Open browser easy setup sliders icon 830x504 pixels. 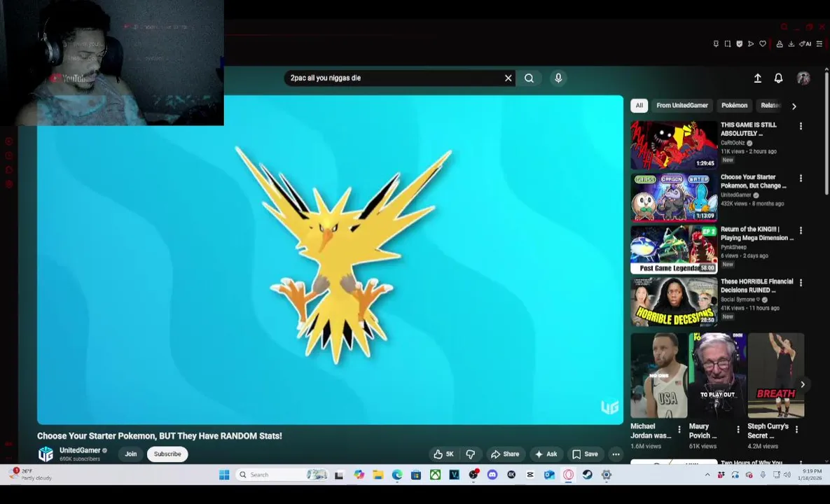click(819, 44)
